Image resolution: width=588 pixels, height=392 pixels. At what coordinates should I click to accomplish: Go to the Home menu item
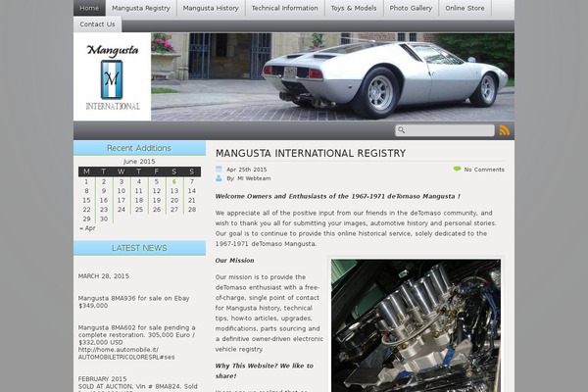pyautogui.click(x=89, y=8)
